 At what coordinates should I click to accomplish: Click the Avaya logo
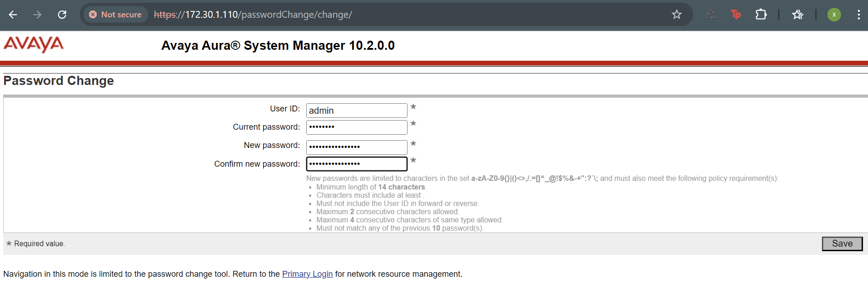[33, 44]
